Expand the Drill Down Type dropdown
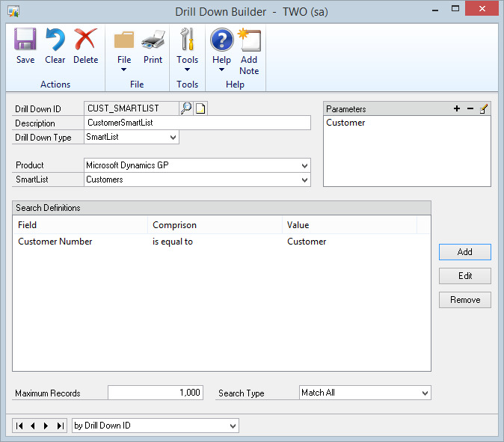 tap(173, 138)
